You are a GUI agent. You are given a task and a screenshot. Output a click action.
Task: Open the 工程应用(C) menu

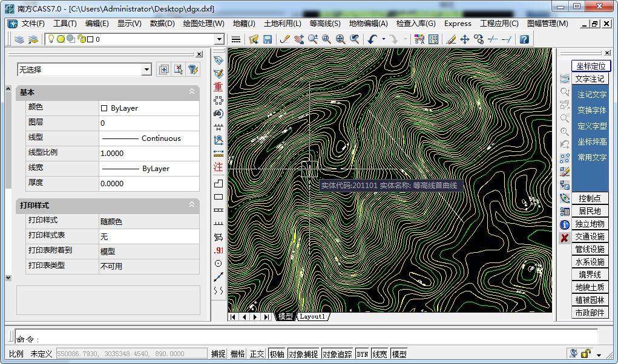(x=499, y=24)
